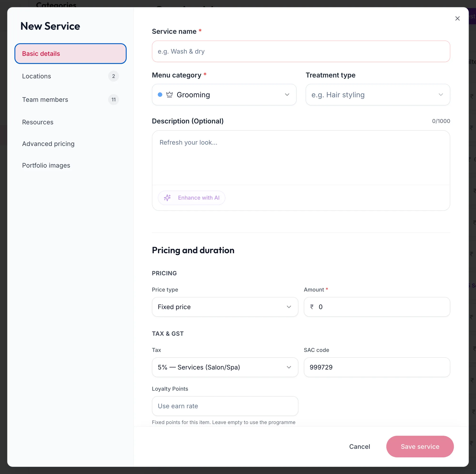
Task: Open the Price type Fixed price dropdown
Action: pos(225,307)
